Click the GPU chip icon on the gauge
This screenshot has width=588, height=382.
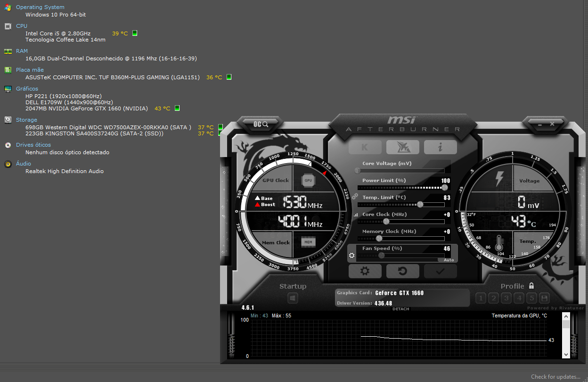pos(308,180)
